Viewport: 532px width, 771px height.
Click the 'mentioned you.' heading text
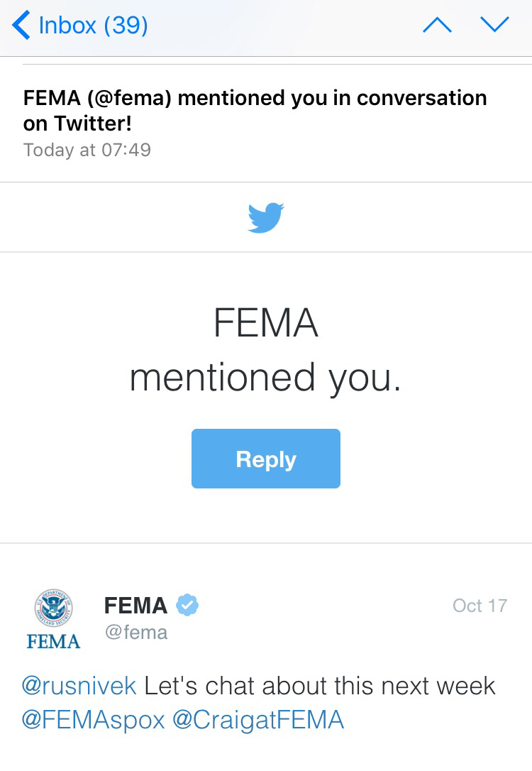coord(266,377)
